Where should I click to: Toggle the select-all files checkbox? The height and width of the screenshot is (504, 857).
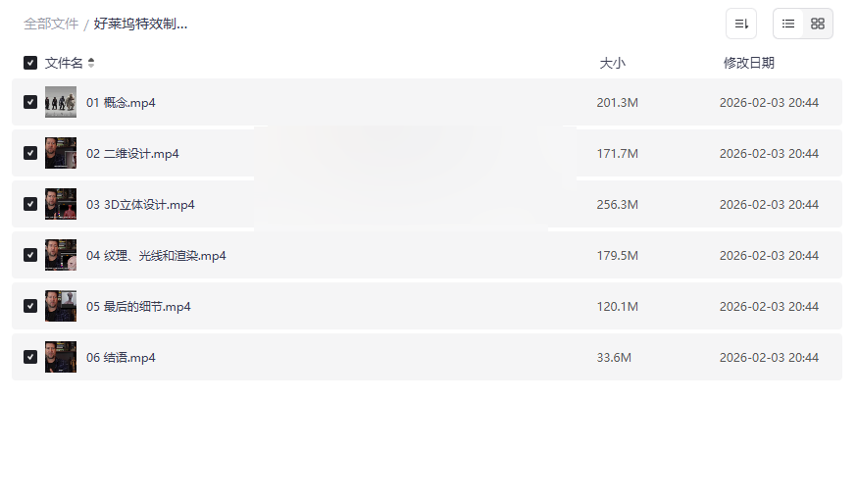point(30,63)
